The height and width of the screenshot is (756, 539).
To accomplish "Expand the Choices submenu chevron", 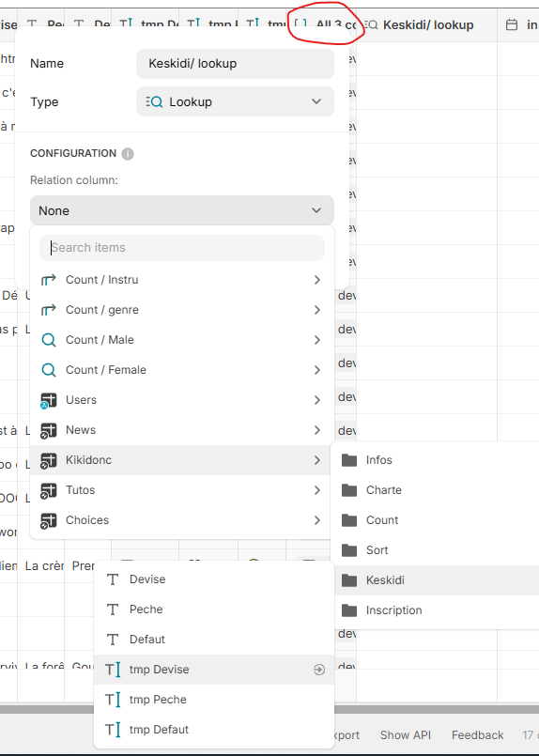I will [x=316, y=520].
